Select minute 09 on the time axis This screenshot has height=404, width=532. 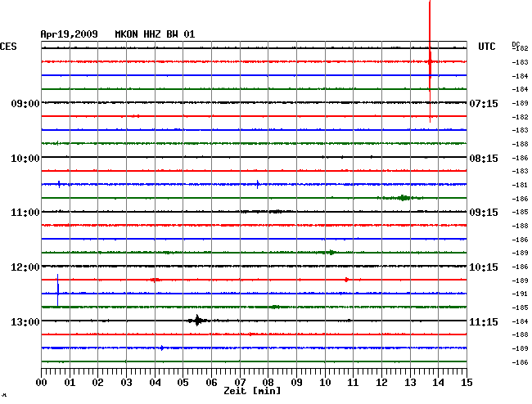pos(296,383)
